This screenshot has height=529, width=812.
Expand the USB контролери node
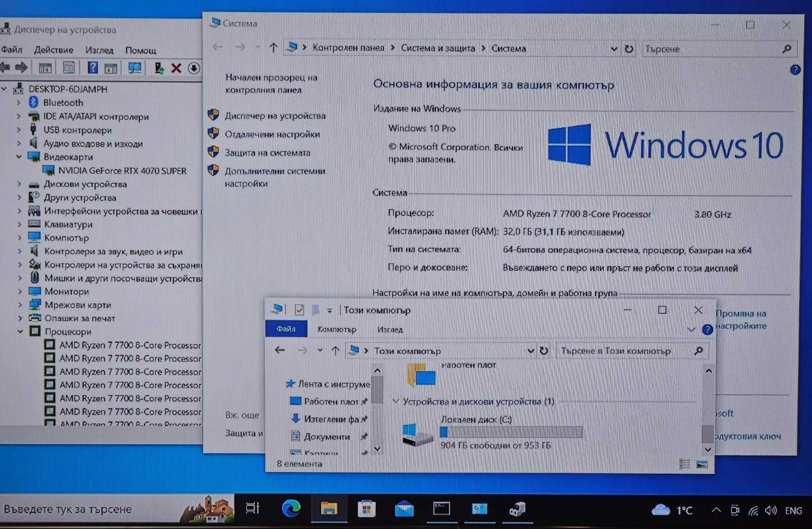(19, 130)
